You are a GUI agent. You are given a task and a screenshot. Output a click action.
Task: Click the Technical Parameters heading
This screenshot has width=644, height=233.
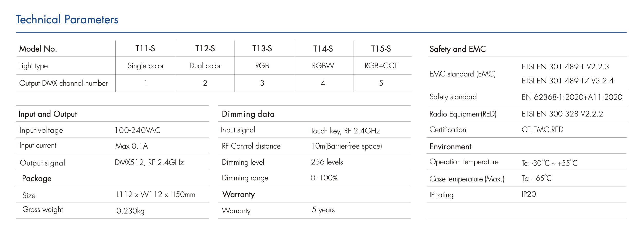click(x=67, y=20)
